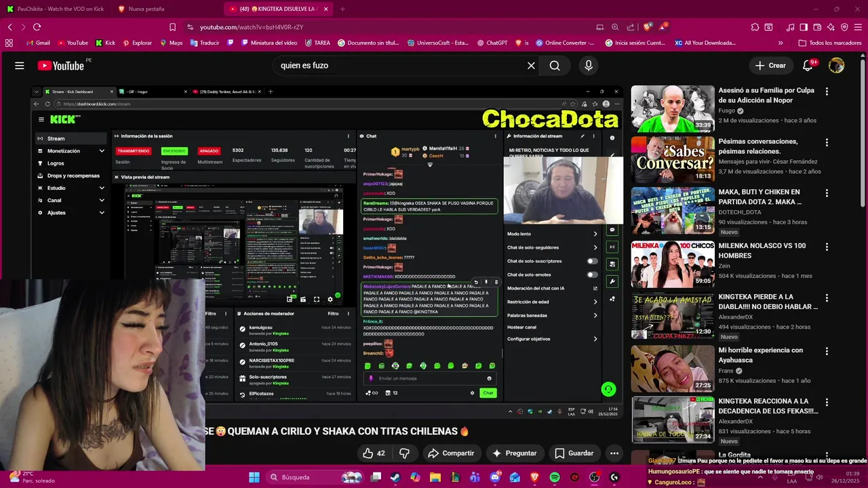Open more actions ellipsis beside Guardar
The image size is (868, 488).
(x=614, y=453)
